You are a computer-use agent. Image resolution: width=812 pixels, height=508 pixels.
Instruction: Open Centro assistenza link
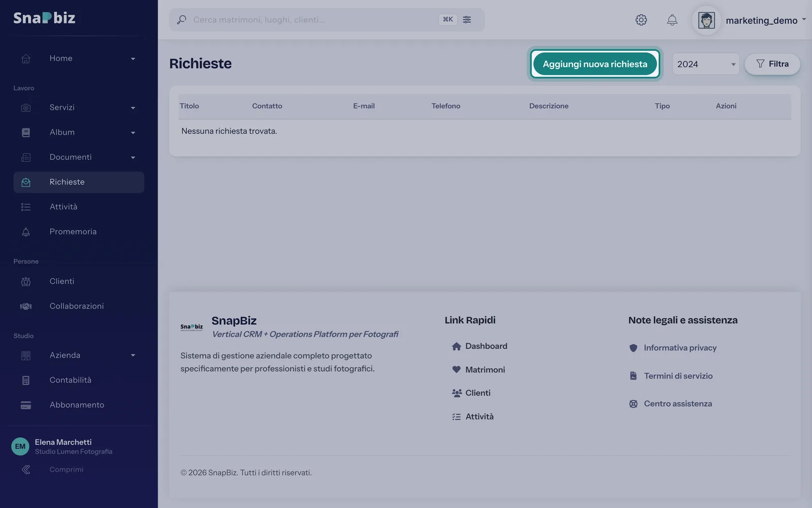670,404
